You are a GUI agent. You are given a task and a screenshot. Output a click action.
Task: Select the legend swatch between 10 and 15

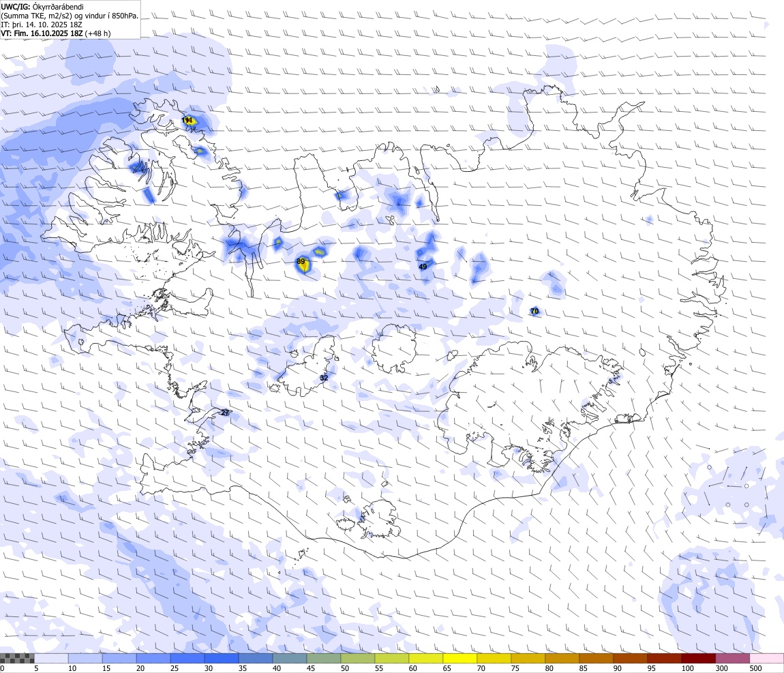click(x=85, y=658)
